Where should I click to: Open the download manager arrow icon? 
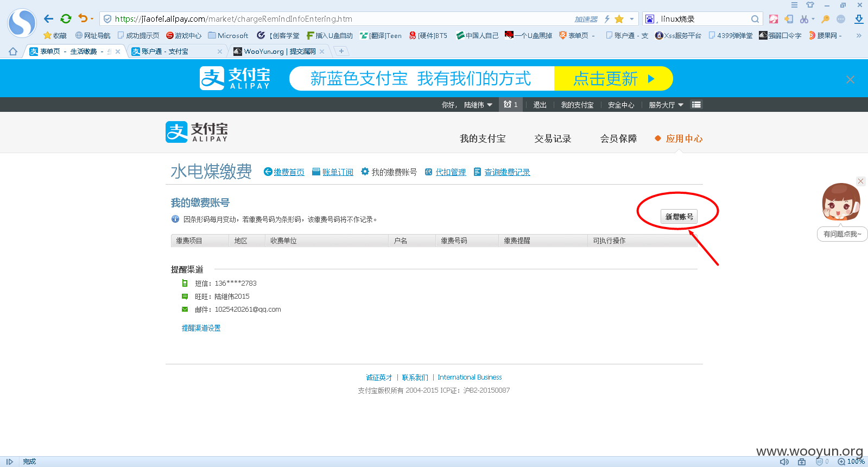pyautogui.click(x=859, y=19)
